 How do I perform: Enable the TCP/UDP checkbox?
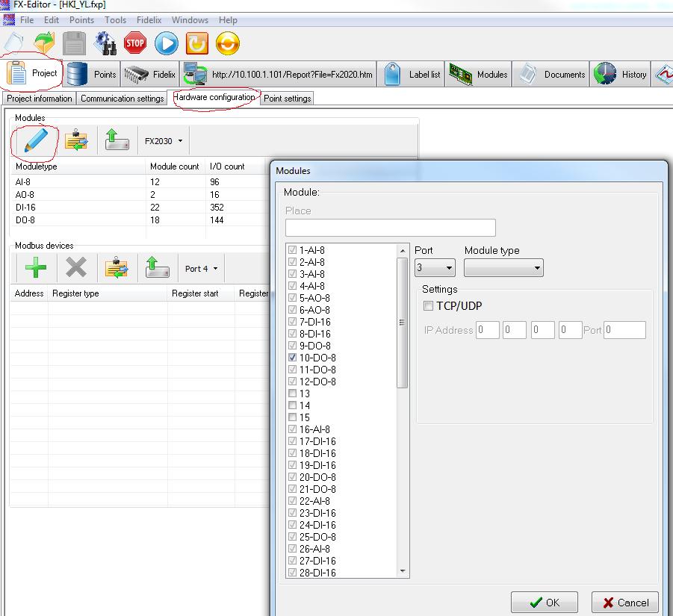tap(428, 306)
